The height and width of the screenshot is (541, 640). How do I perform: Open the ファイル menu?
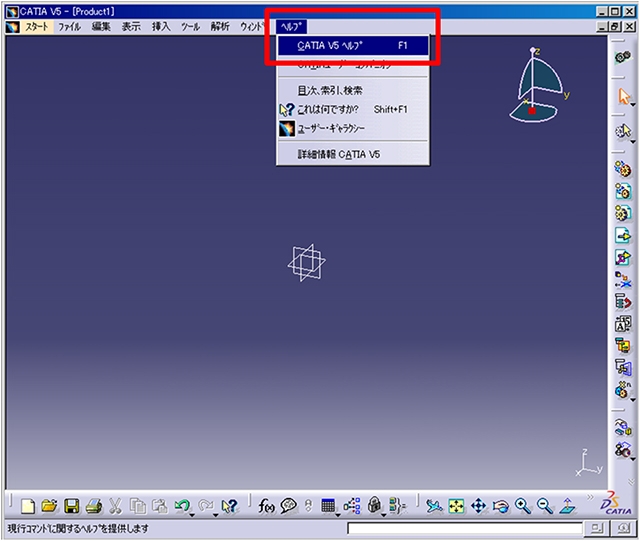[x=69, y=27]
